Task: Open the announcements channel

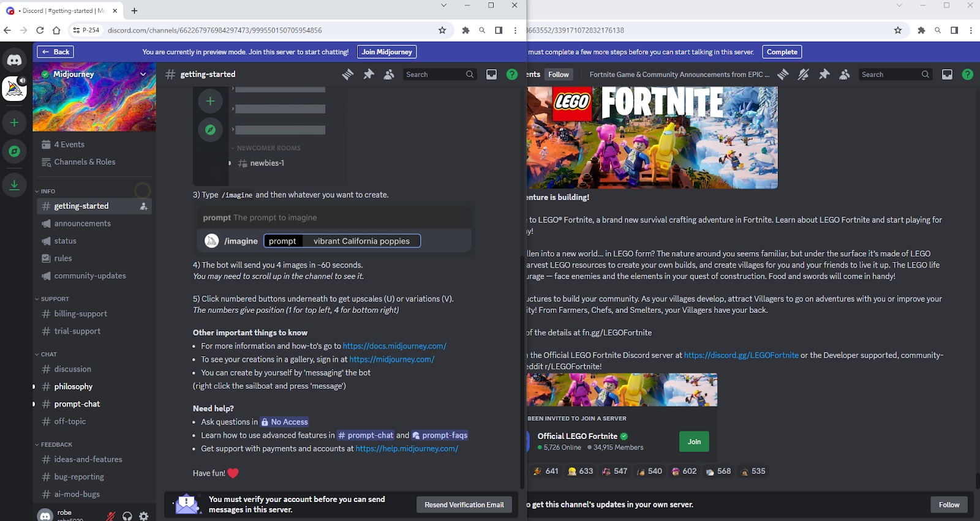Action: pos(93,223)
